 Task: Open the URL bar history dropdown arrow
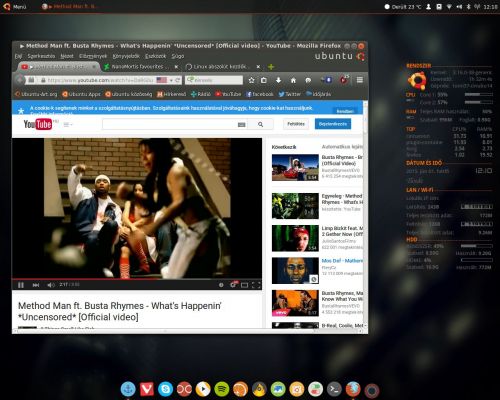tap(171, 80)
